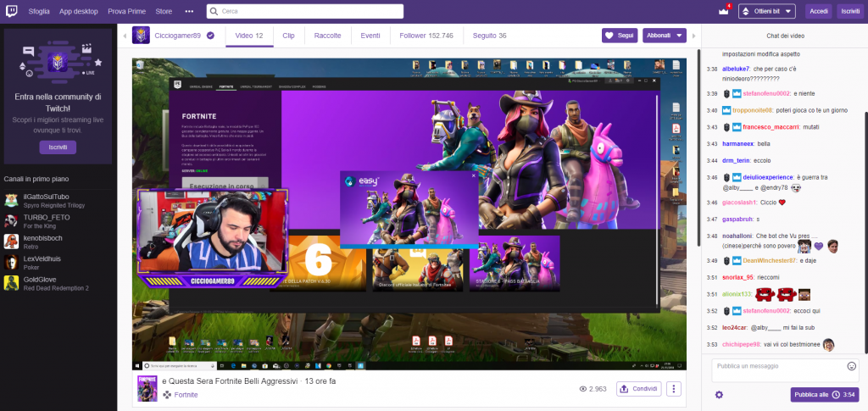Open Store in top navigation
Screen dimensions: 868x411
(x=164, y=12)
